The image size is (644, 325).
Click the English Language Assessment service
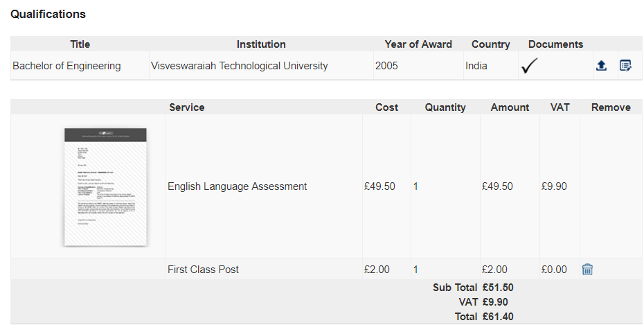pyautogui.click(x=237, y=186)
